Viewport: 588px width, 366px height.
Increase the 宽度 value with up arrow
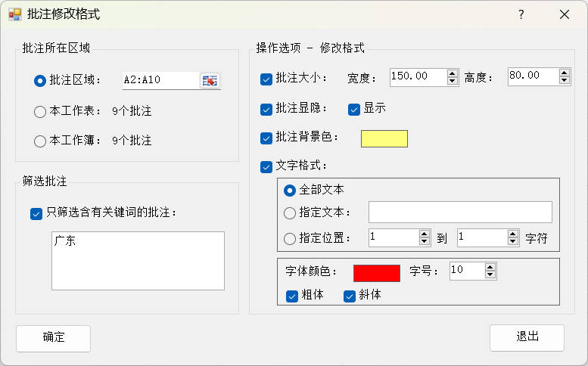click(x=453, y=73)
